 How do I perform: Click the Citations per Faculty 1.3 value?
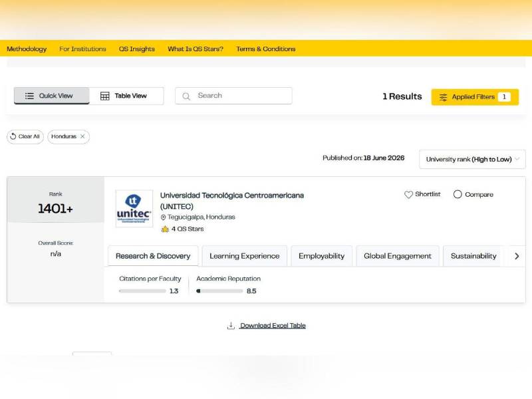pyautogui.click(x=174, y=291)
